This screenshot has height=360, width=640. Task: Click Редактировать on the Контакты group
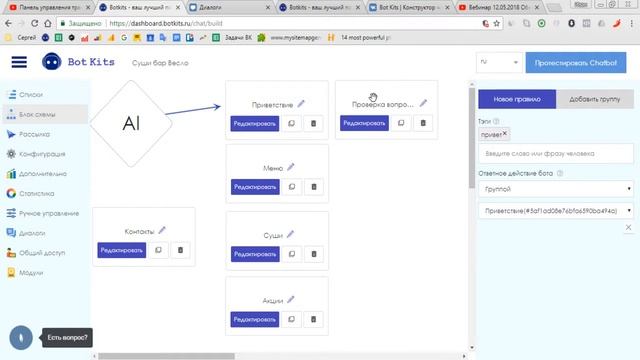[x=122, y=250]
